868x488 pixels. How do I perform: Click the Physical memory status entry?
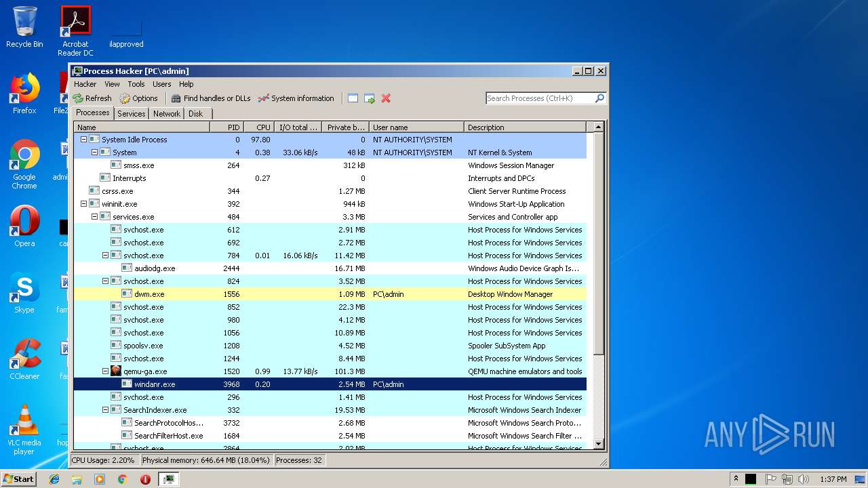pos(206,460)
